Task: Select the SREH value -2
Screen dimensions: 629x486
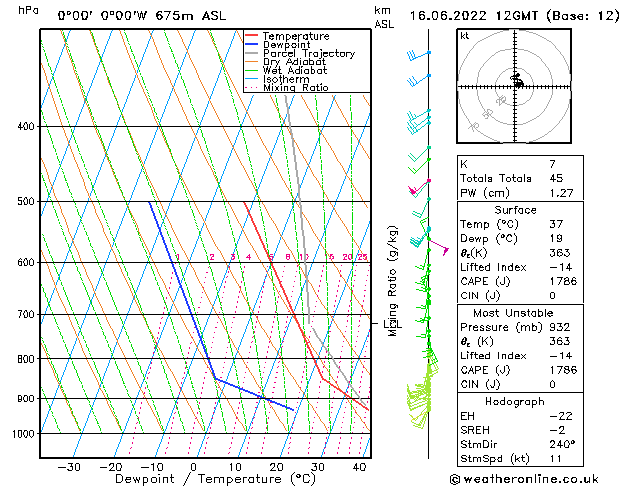Action: [x=557, y=430]
